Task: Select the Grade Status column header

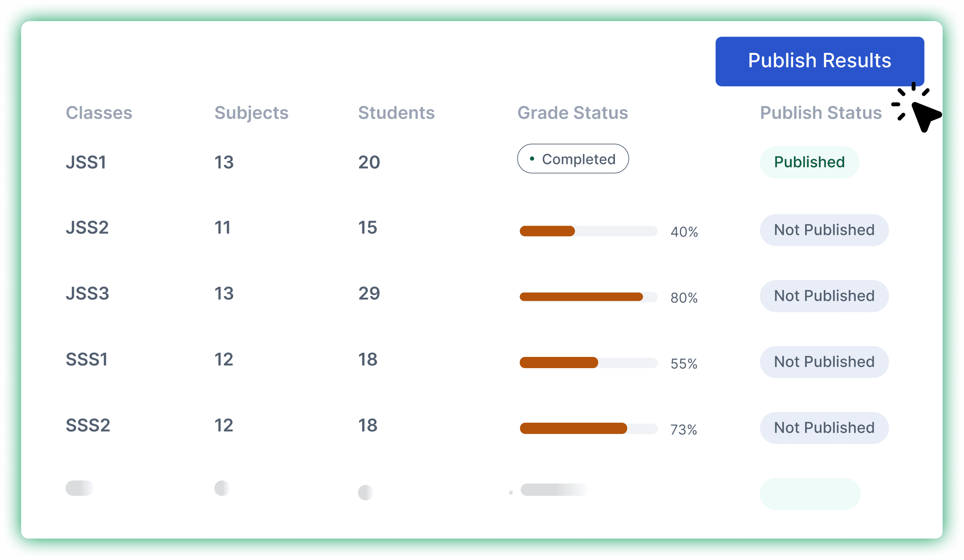Action: pos(572,112)
